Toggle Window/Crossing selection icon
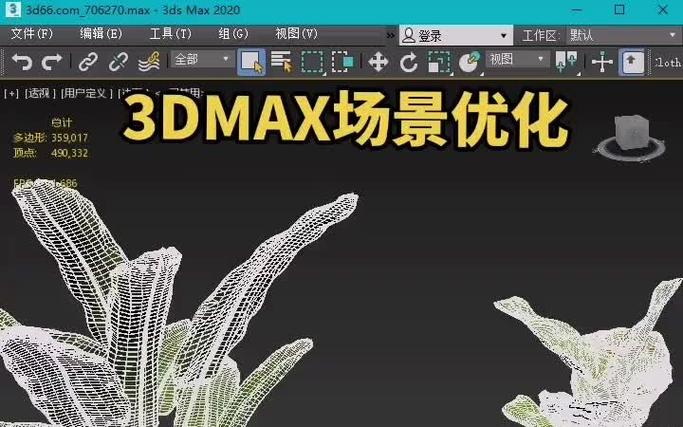 tap(343, 61)
